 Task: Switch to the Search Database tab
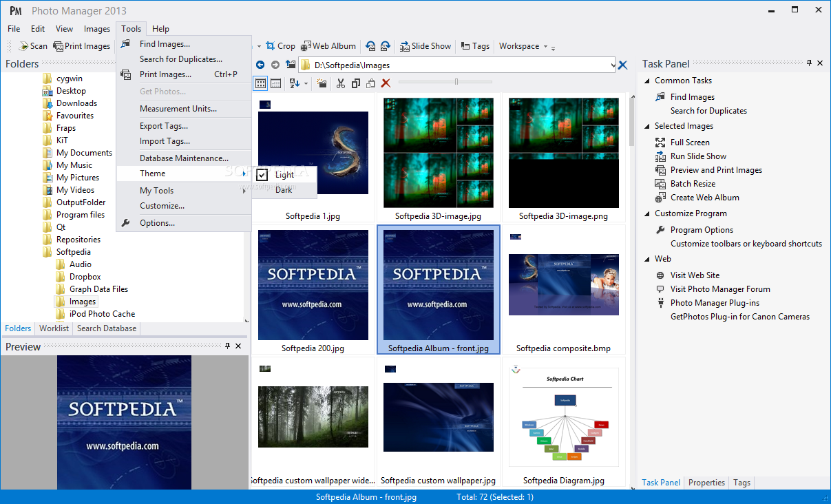tap(107, 328)
